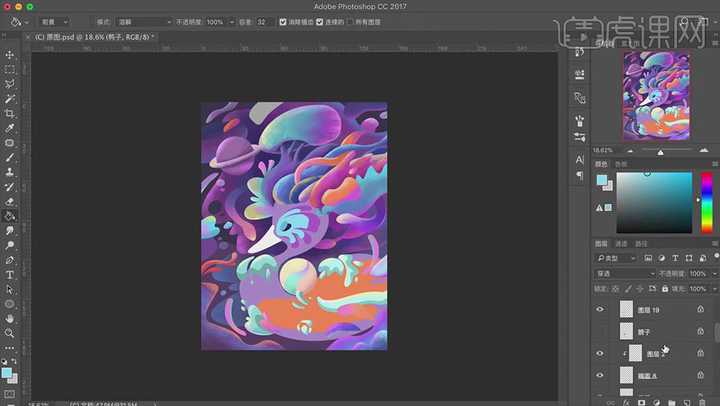Switch to the Paths tab

coord(641,243)
